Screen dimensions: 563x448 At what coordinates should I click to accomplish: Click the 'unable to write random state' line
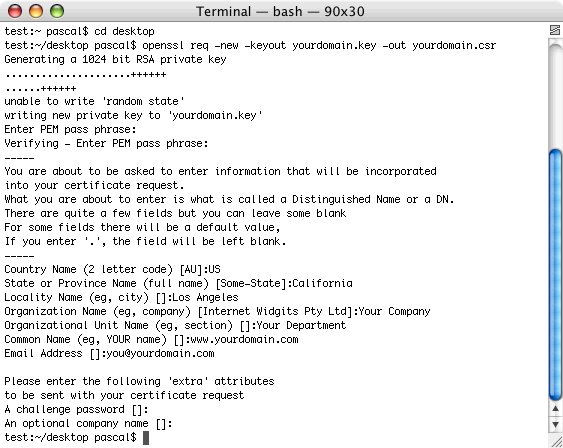[94, 102]
